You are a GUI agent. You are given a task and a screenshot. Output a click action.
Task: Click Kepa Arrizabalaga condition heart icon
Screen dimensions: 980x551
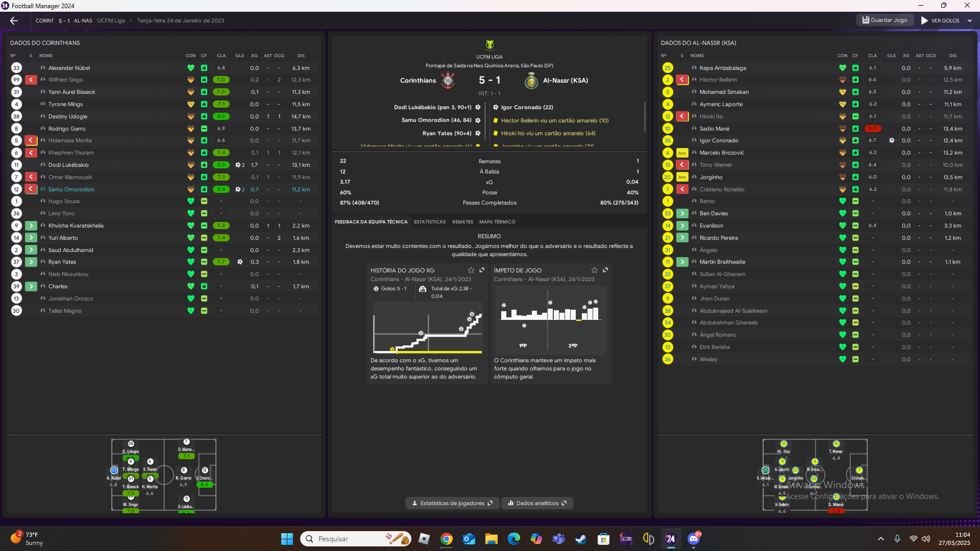[x=842, y=68]
